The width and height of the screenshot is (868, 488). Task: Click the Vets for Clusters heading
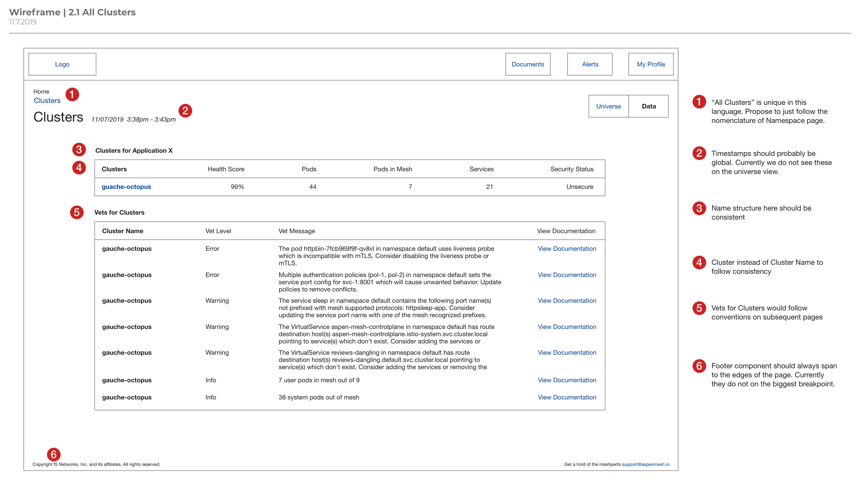[x=119, y=212]
